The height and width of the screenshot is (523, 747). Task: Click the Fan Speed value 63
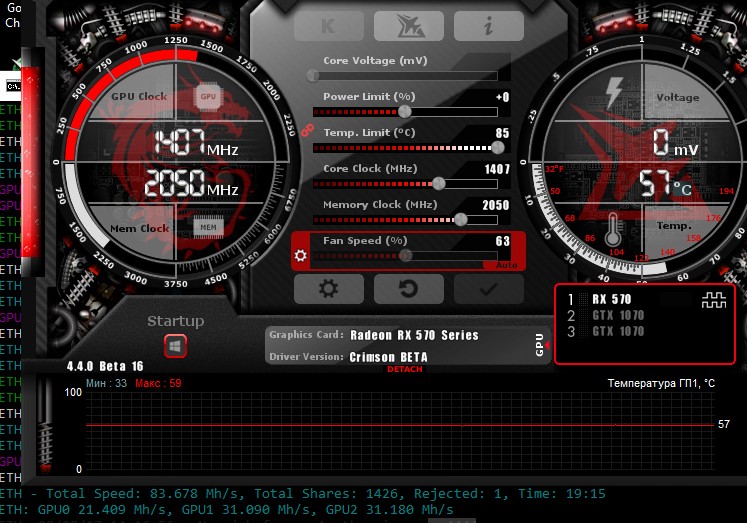[x=503, y=241]
